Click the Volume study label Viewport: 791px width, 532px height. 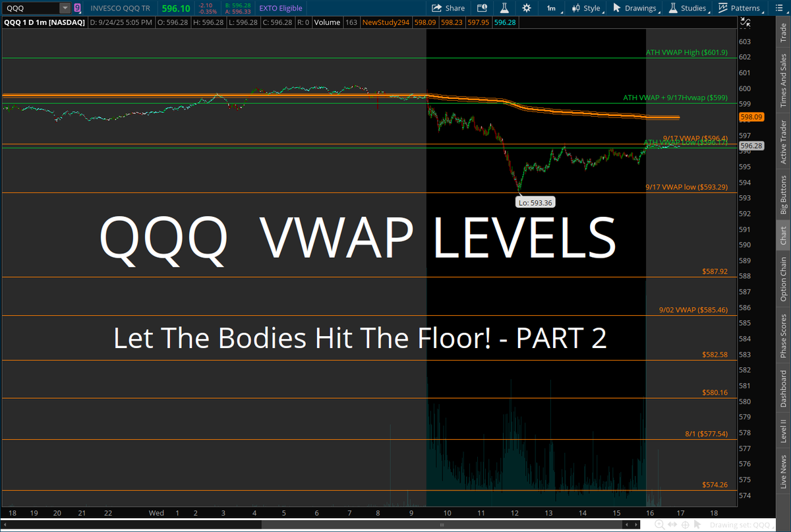[327, 22]
